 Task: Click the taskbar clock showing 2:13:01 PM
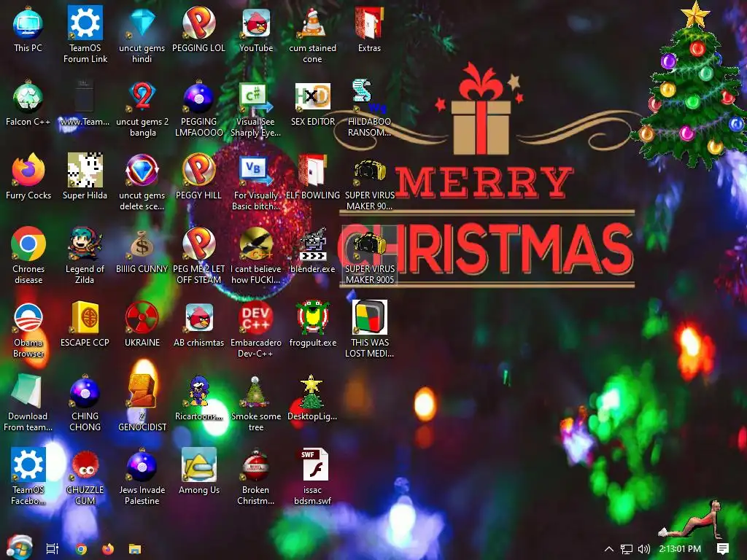click(680, 549)
